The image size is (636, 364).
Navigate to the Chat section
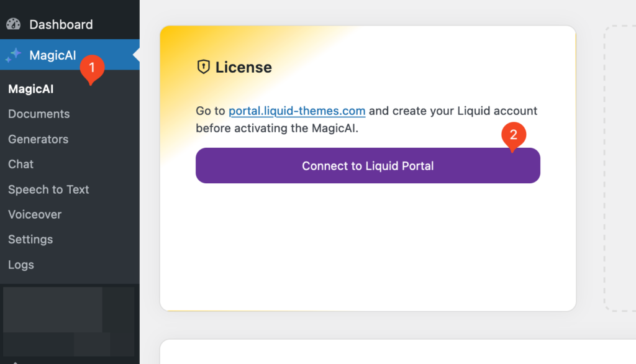point(20,164)
